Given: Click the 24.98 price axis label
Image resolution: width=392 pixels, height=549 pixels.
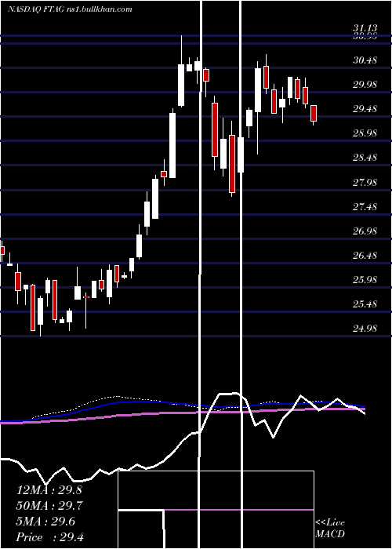Looking at the screenshot, I should pos(365,329).
